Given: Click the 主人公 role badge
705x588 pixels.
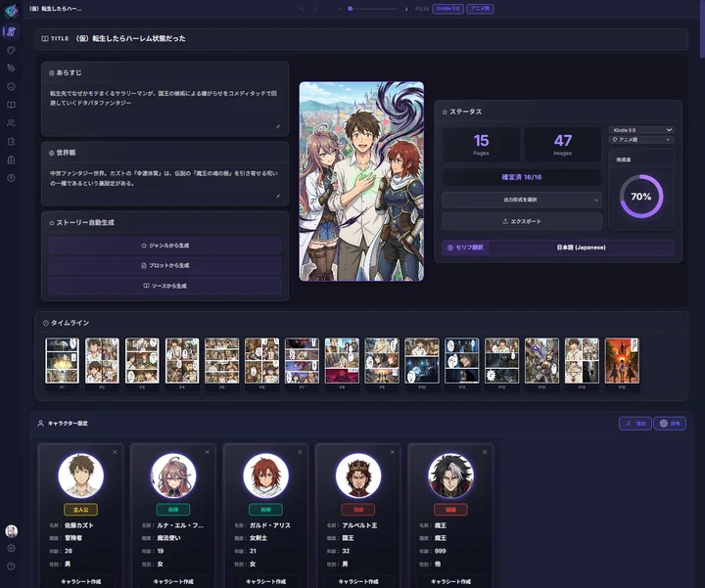Looking at the screenshot, I should pyautogui.click(x=81, y=510).
